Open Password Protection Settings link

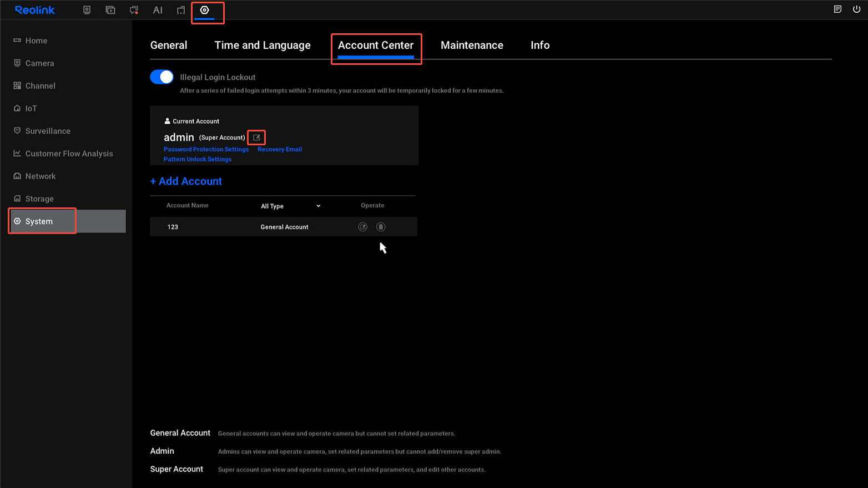pyautogui.click(x=206, y=149)
